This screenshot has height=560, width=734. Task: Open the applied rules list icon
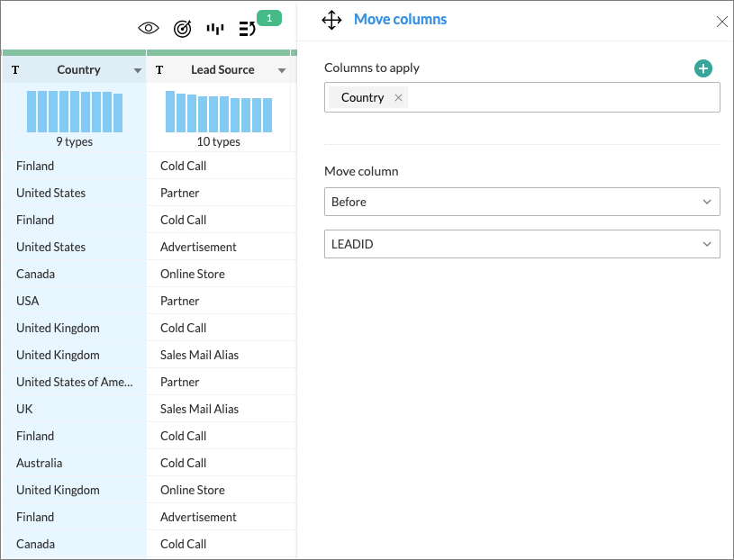(247, 28)
